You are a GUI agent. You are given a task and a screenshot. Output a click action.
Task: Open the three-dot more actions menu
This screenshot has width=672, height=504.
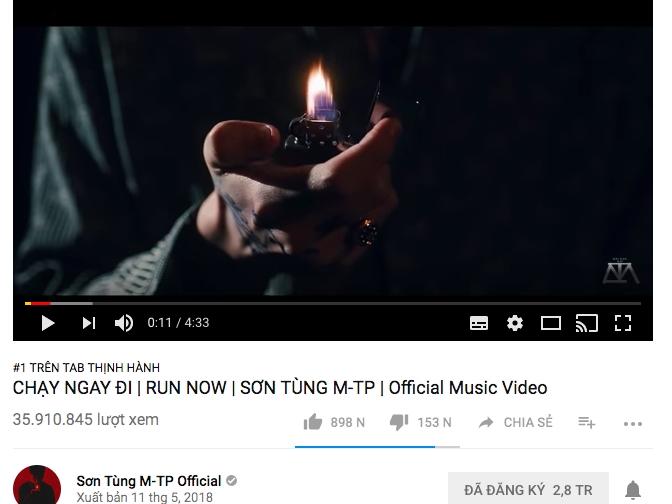pos(633,424)
